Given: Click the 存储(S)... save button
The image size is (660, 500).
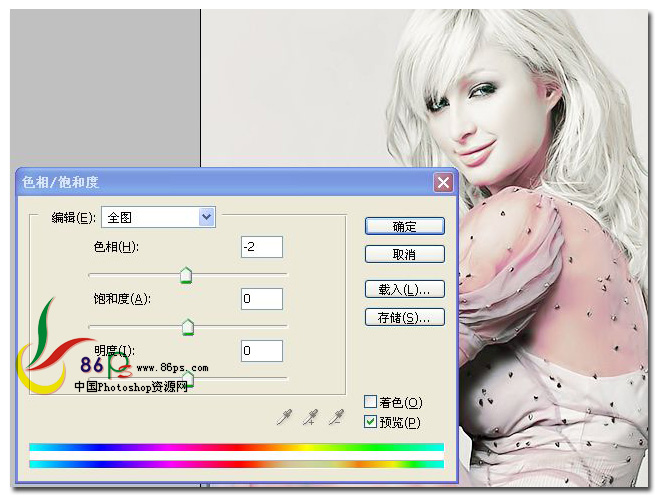Looking at the screenshot, I should click(x=405, y=317).
